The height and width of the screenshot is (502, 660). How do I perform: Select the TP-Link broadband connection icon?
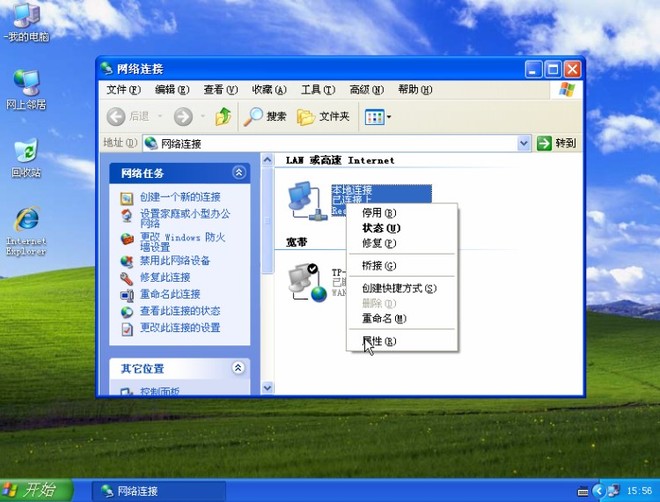pos(307,283)
